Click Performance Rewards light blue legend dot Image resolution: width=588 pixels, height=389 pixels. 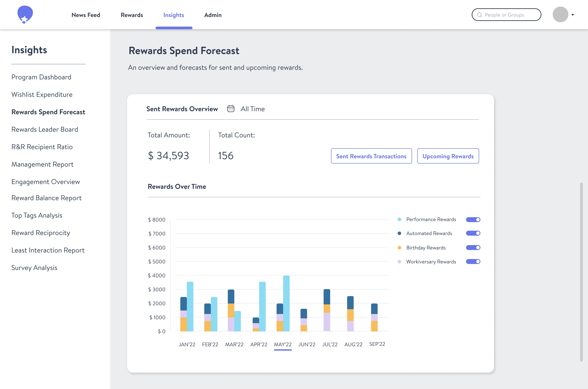click(x=399, y=220)
